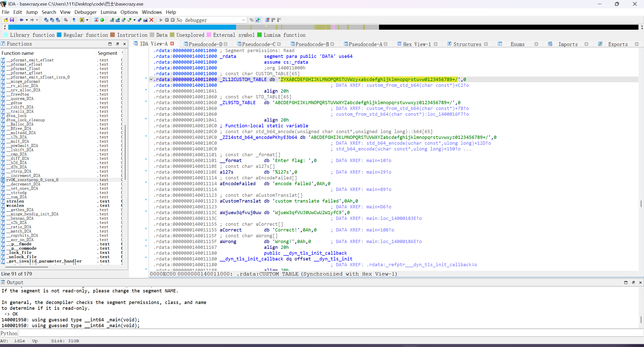Click the Regular function blue color swatch

[59, 35]
